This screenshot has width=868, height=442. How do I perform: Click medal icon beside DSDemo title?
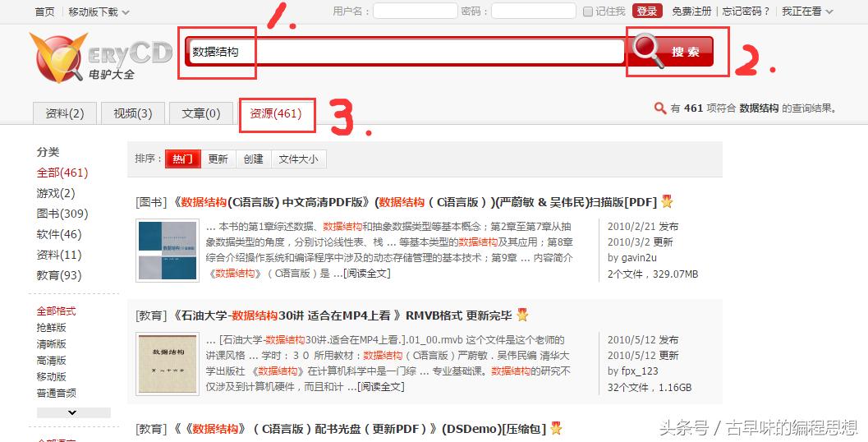pyautogui.click(x=556, y=429)
